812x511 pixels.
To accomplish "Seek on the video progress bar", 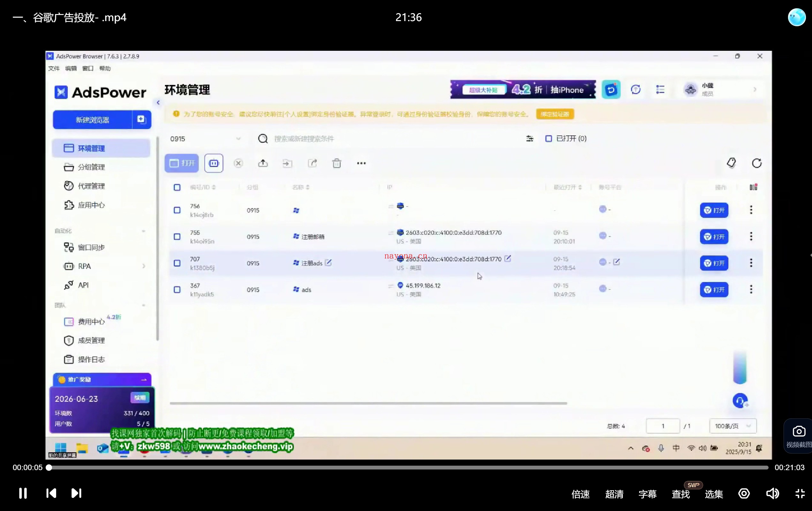I will 408,468.
